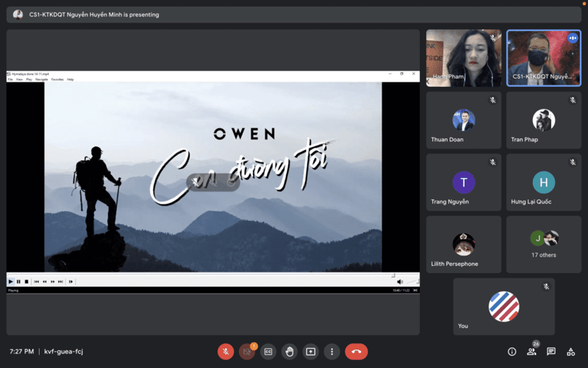
Task: Click the muted mic icon on your tile
Action: 546,286
